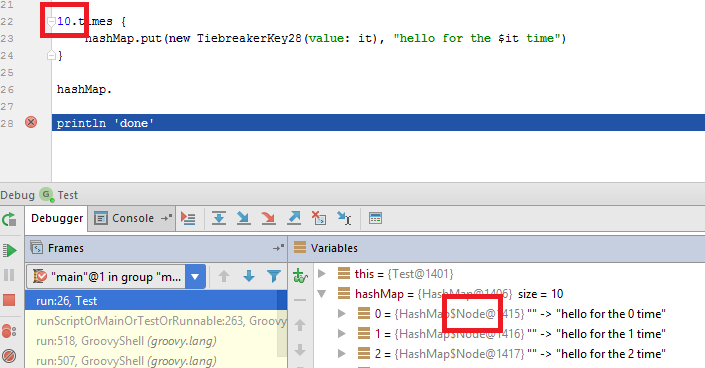Click the Frames panel title
This screenshot has height=368, width=705.
pos(66,248)
